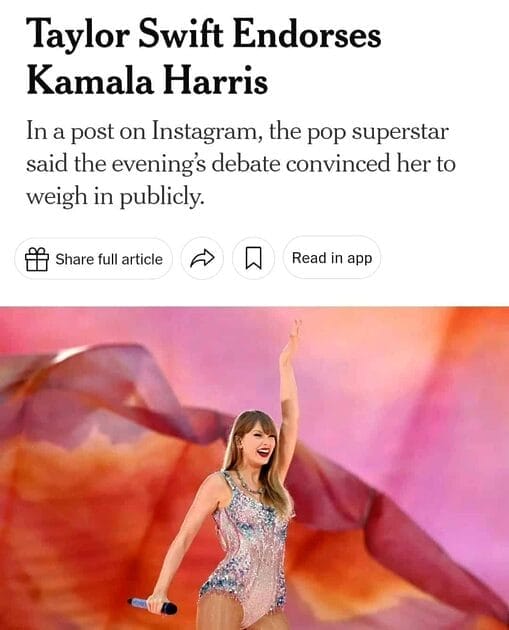The width and height of the screenshot is (509, 630).
Task: Click the performer's raised hand in photo
Action: [292, 340]
